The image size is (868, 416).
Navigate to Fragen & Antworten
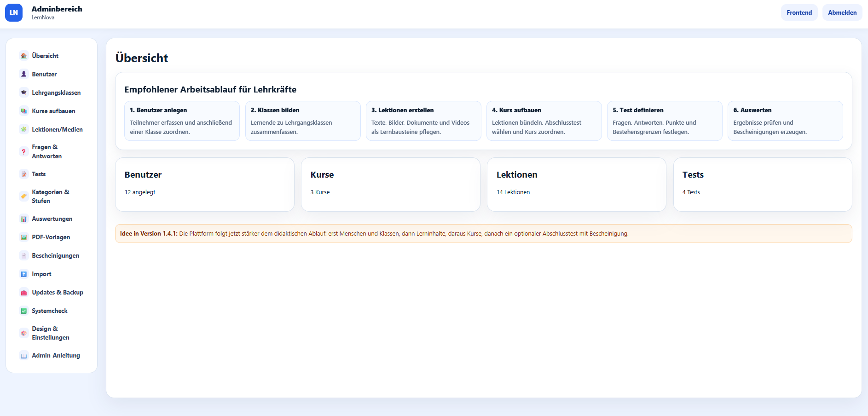tap(52, 151)
